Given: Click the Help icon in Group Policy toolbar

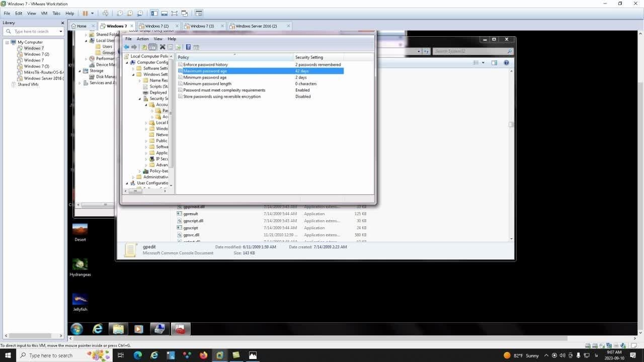Looking at the screenshot, I should coord(188,47).
